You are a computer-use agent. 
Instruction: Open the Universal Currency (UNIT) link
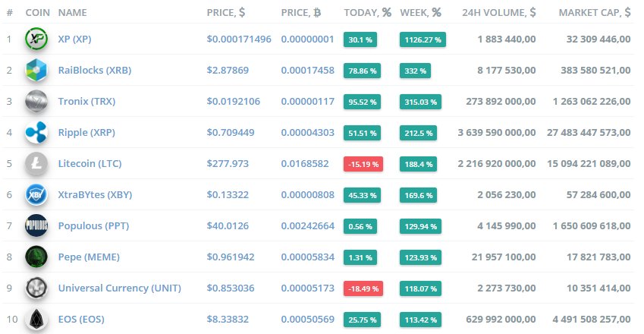pos(120,288)
